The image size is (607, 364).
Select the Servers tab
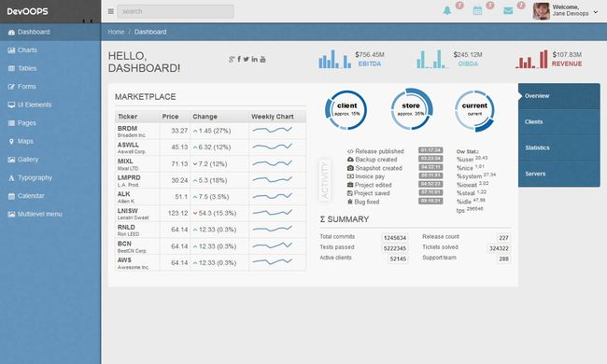(x=559, y=174)
